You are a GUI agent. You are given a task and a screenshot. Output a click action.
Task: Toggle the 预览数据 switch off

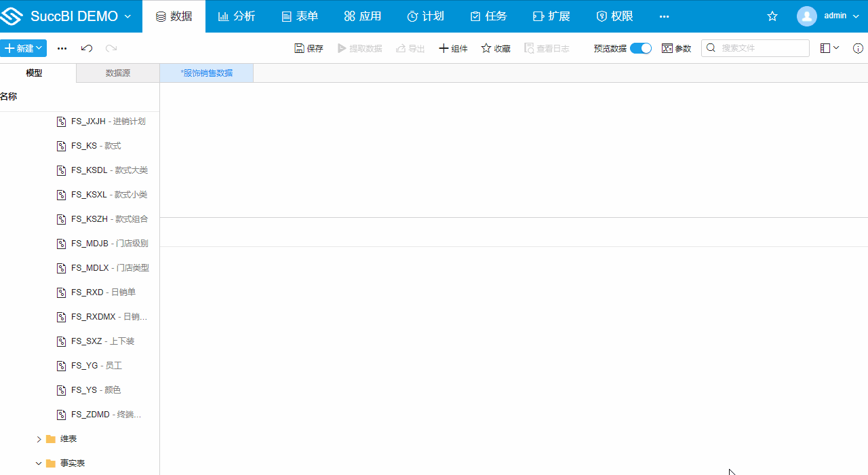pyautogui.click(x=640, y=48)
